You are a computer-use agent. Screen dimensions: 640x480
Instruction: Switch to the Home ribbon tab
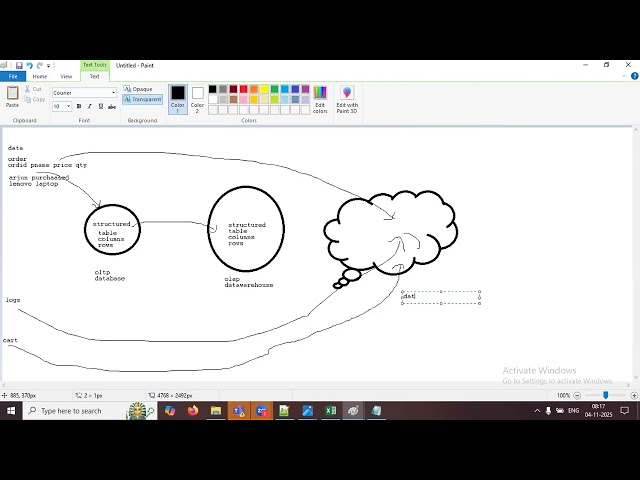[40, 76]
